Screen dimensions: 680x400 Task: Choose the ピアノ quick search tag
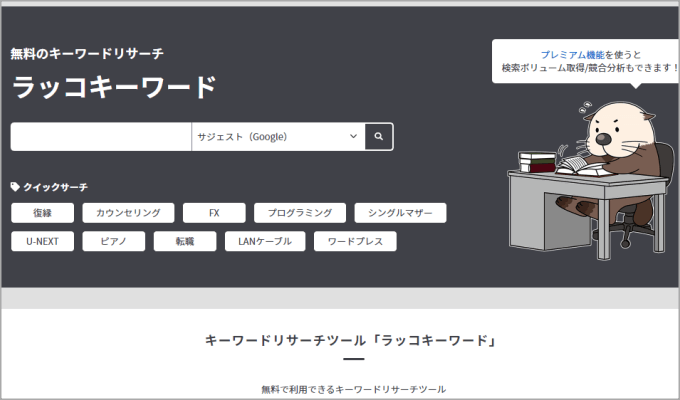(114, 241)
